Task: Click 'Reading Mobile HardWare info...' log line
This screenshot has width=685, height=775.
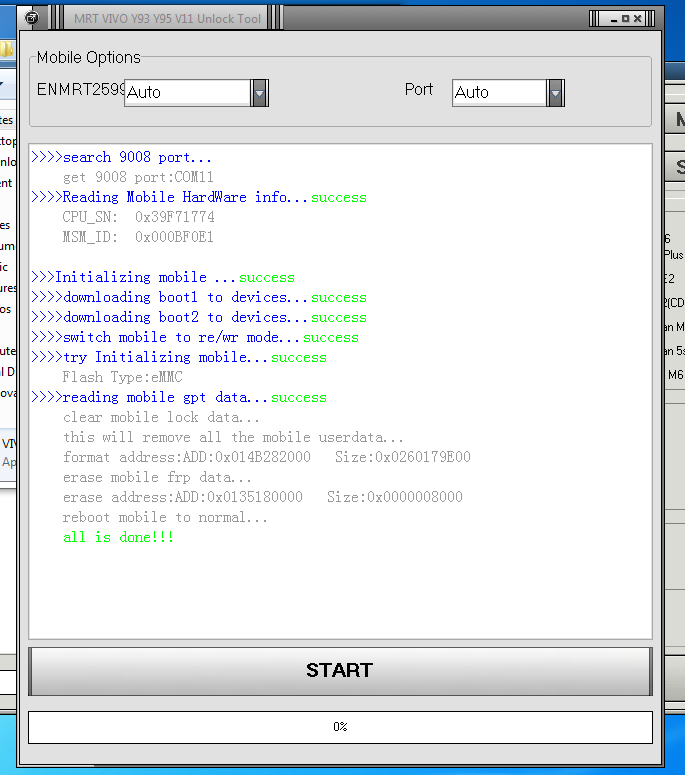Action: [x=199, y=197]
